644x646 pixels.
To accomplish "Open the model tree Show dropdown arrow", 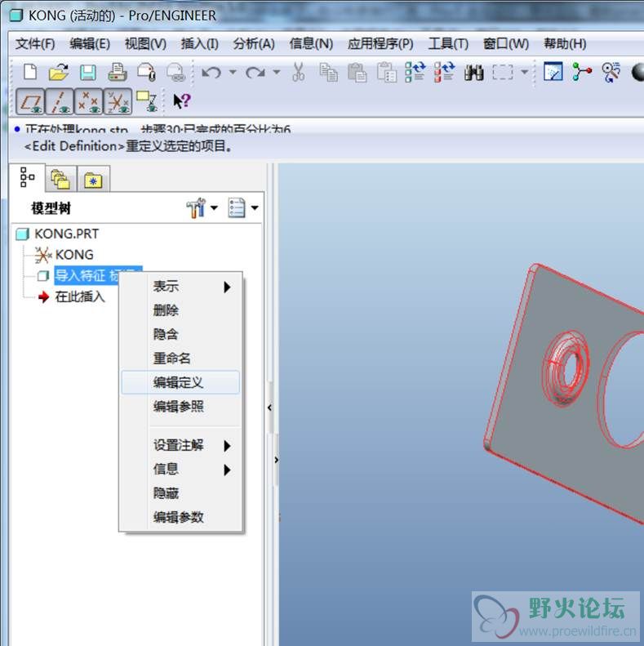I will click(255, 207).
